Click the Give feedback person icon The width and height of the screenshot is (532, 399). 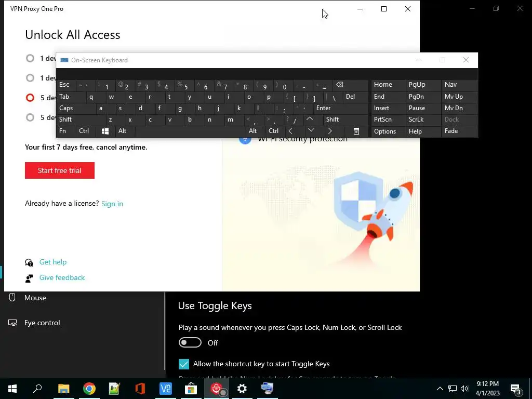(x=29, y=278)
